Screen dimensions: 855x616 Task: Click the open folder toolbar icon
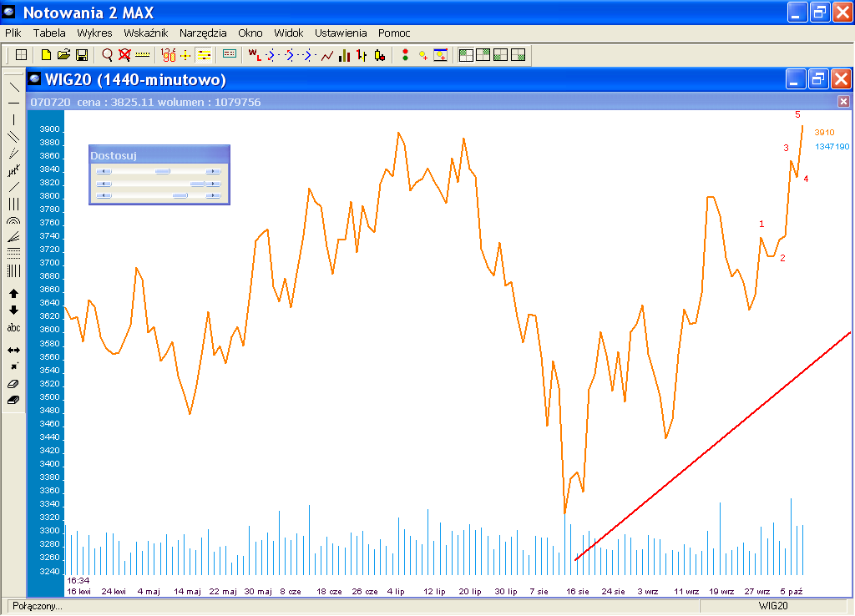point(63,54)
